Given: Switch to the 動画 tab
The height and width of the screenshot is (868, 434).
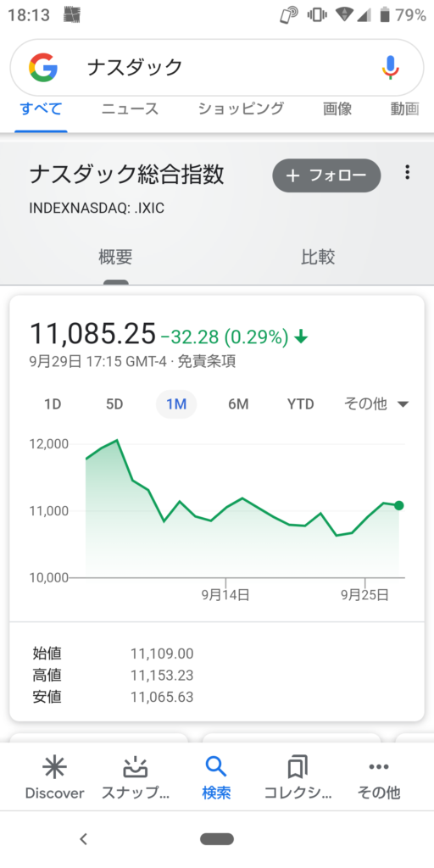Looking at the screenshot, I should (404, 108).
